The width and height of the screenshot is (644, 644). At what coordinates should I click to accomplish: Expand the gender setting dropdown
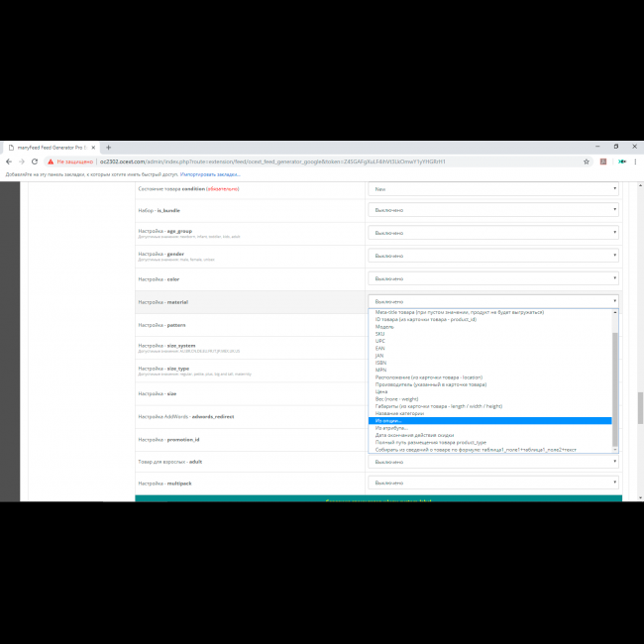493,256
